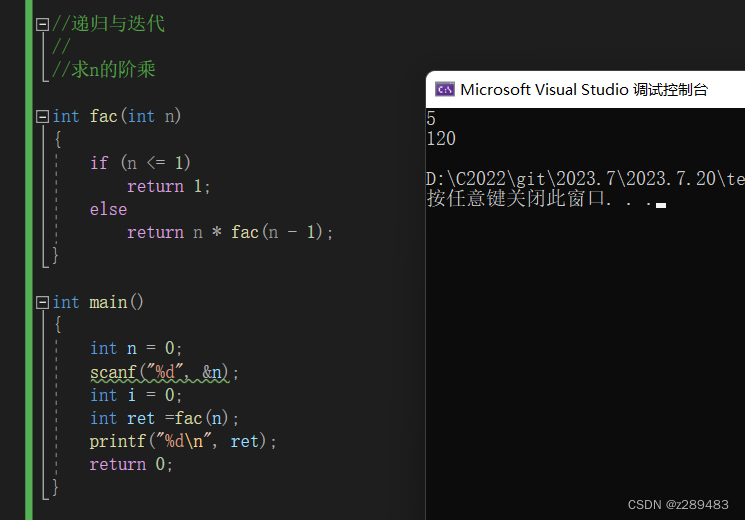Click the D:\C2022\git path line in console
This screenshot has width=745, height=520.
[x=585, y=179]
